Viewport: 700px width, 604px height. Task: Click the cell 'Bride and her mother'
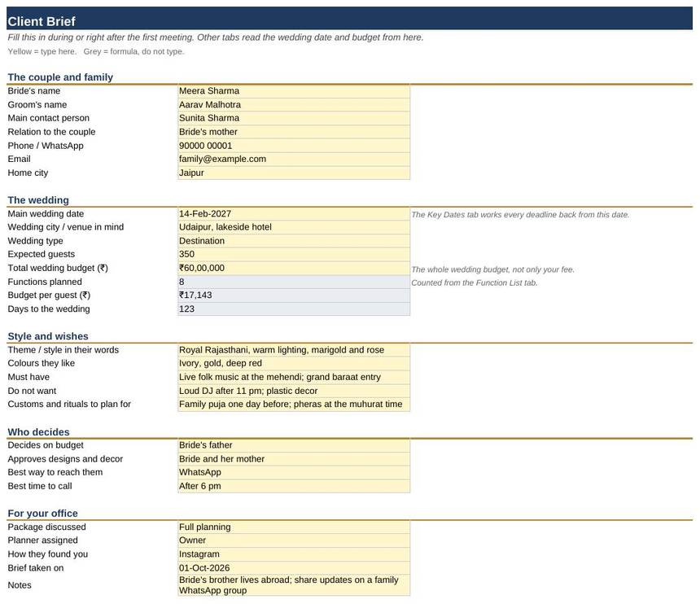coord(294,459)
